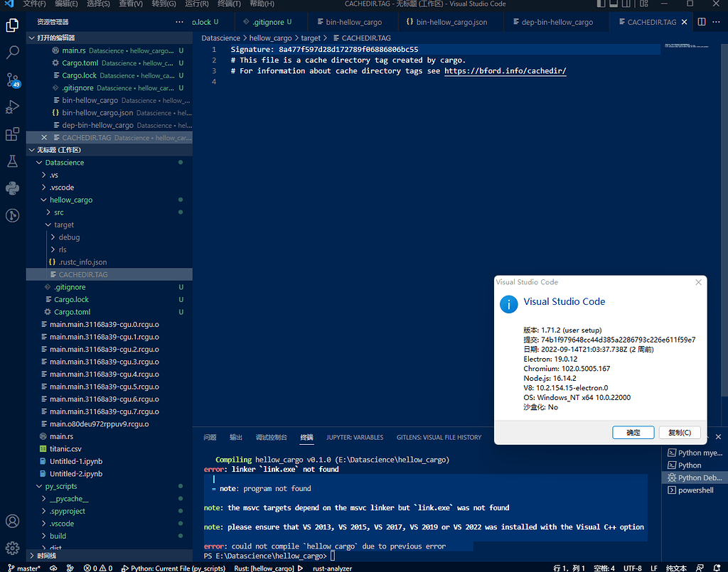Open the Remote Explorer view
Image resolution: width=728 pixels, height=572 pixels.
point(13,215)
